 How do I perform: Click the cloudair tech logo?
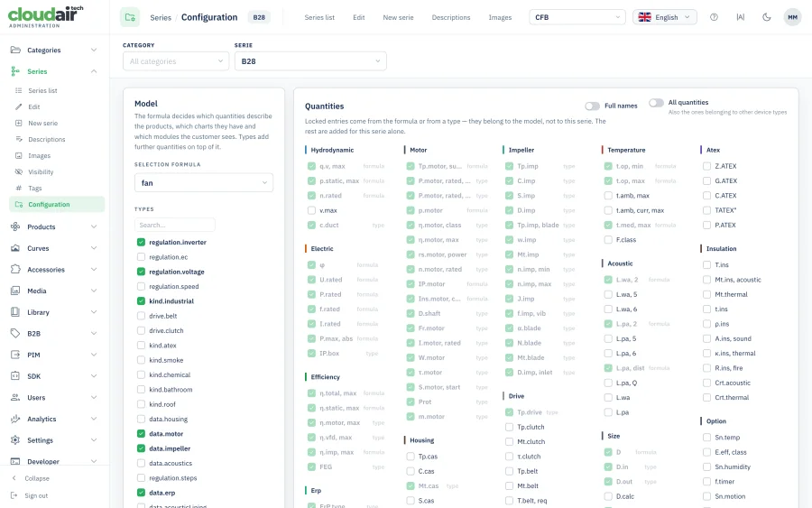click(x=46, y=16)
